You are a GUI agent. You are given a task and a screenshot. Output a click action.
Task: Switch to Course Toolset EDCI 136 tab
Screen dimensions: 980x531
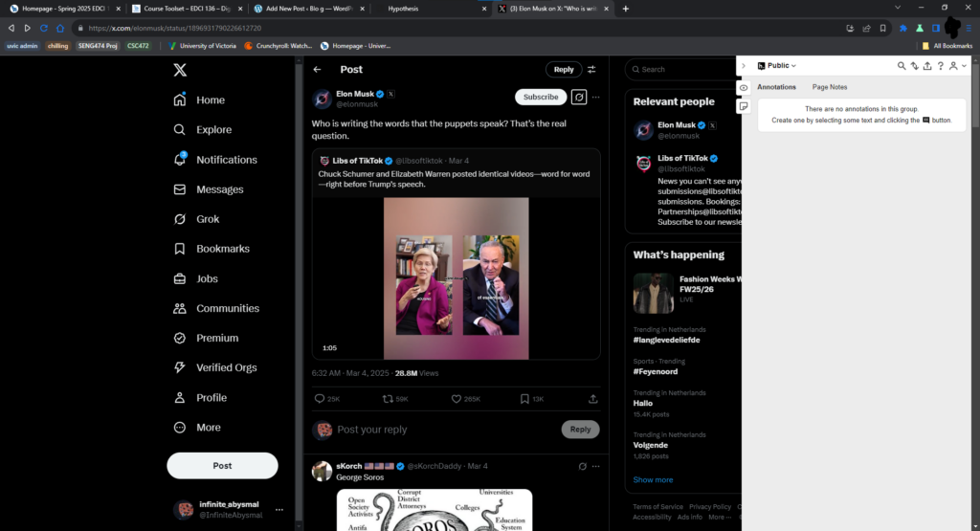pos(187,9)
